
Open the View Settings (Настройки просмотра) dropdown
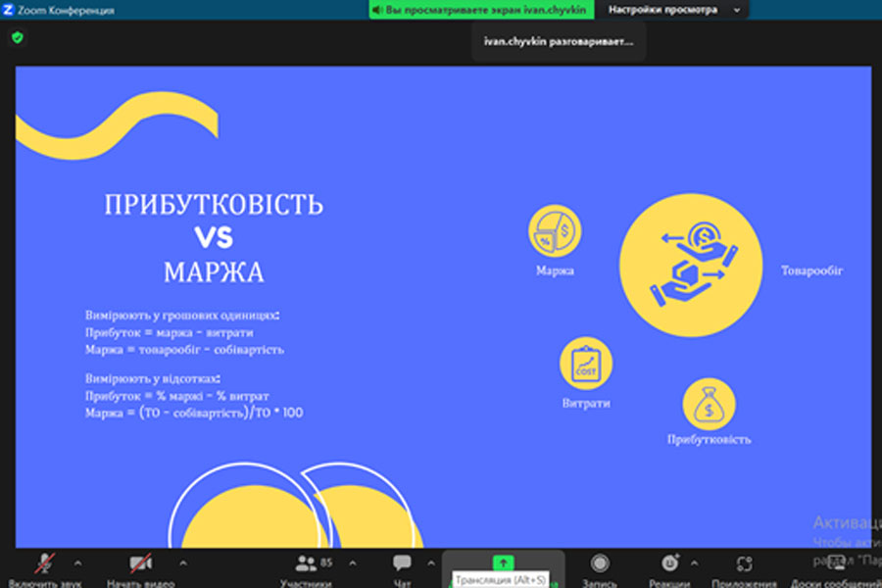673,10
